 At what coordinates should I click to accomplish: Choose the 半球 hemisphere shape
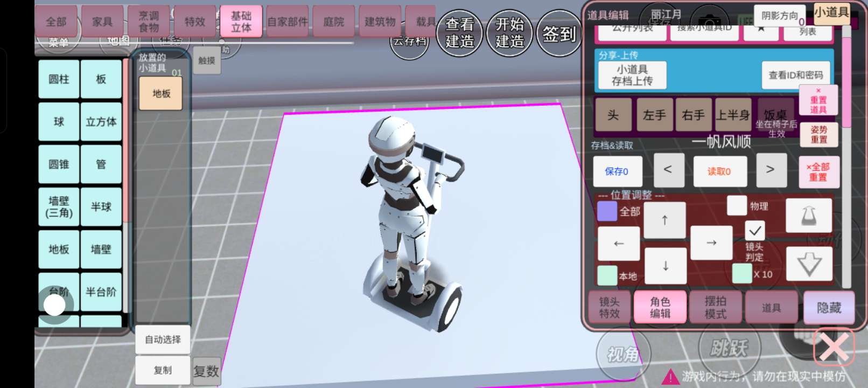[101, 207]
